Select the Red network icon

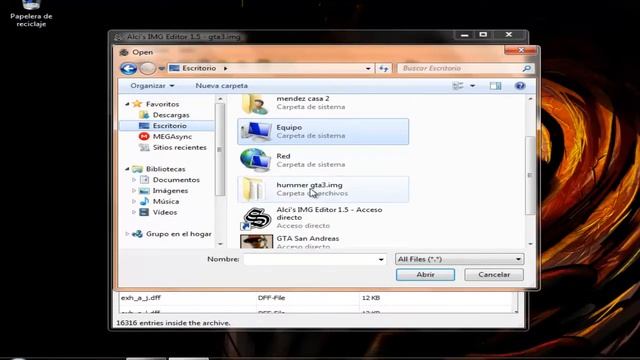256,160
